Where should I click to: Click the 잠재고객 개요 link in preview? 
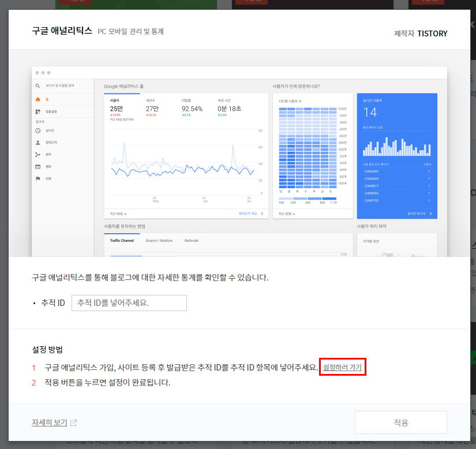pos(251,214)
